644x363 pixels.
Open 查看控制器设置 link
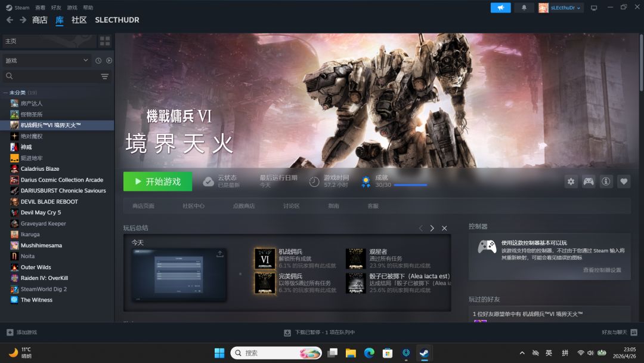(x=602, y=270)
